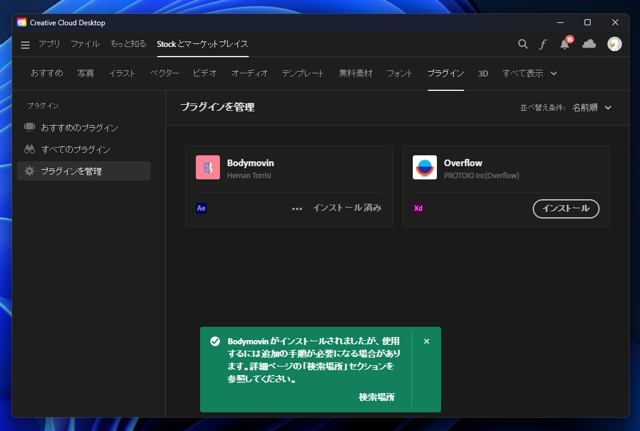Install the Overflow plugin
This screenshot has height=431, width=640.
(x=566, y=209)
